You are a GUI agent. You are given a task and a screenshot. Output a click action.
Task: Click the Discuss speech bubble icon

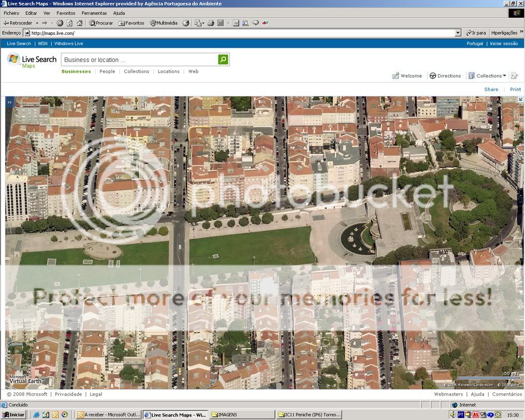pyautogui.click(x=255, y=23)
